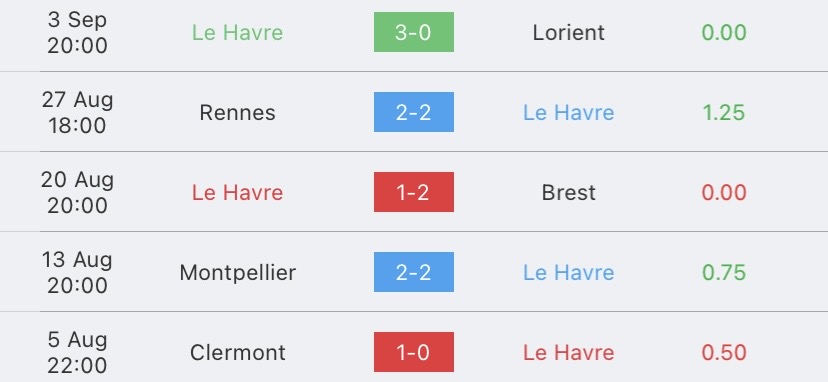The image size is (828, 382).
Task: Open Montpellier team page
Action: (x=238, y=273)
